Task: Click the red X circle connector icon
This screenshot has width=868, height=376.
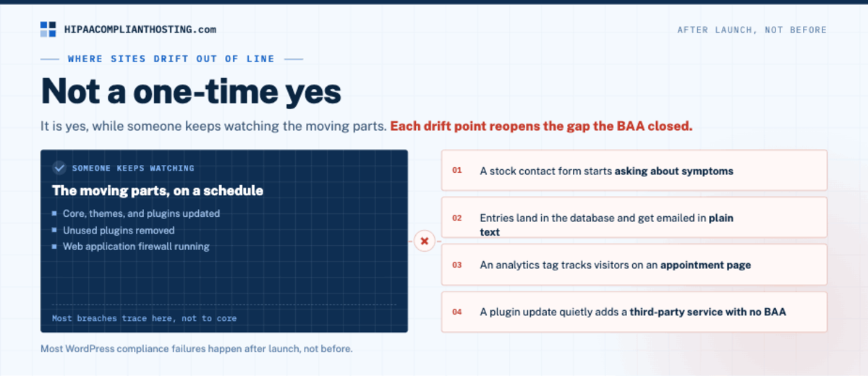Action: (425, 241)
